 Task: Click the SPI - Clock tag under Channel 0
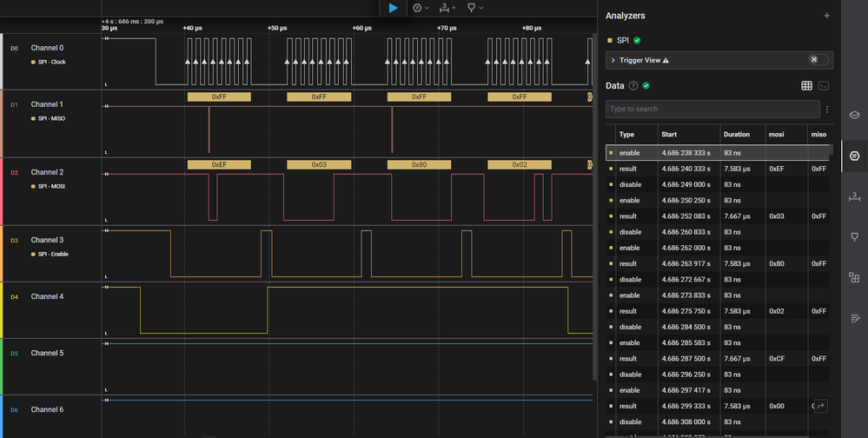(51, 62)
